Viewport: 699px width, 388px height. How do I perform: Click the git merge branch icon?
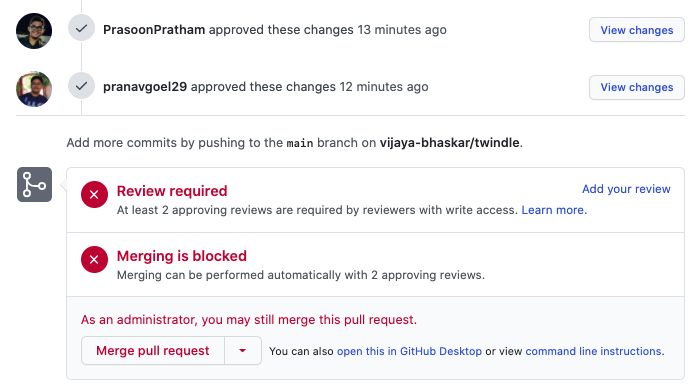(34, 185)
